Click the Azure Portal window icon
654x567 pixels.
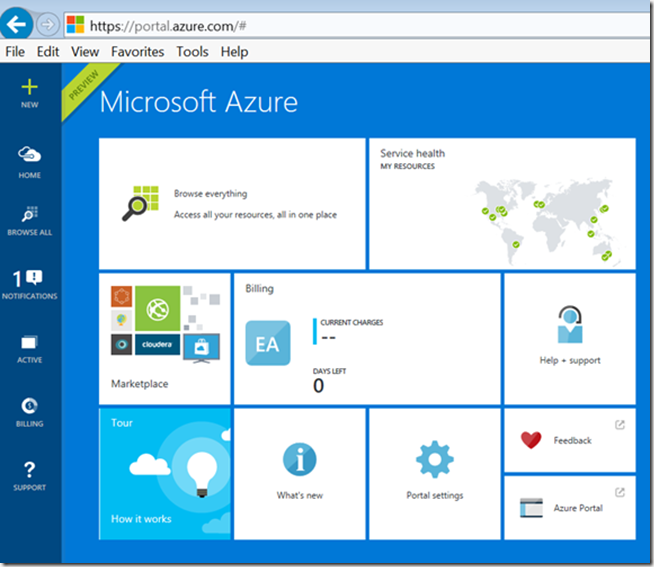pyautogui.click(x=531, y=508)
